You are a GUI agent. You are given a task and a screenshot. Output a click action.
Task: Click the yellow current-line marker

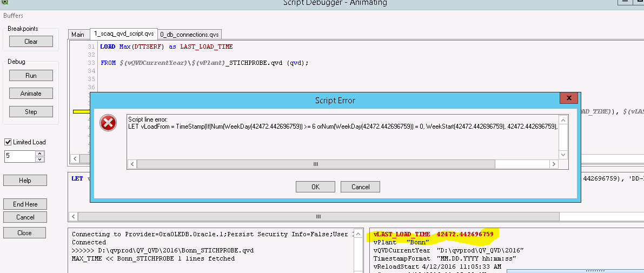click(81, 111)
